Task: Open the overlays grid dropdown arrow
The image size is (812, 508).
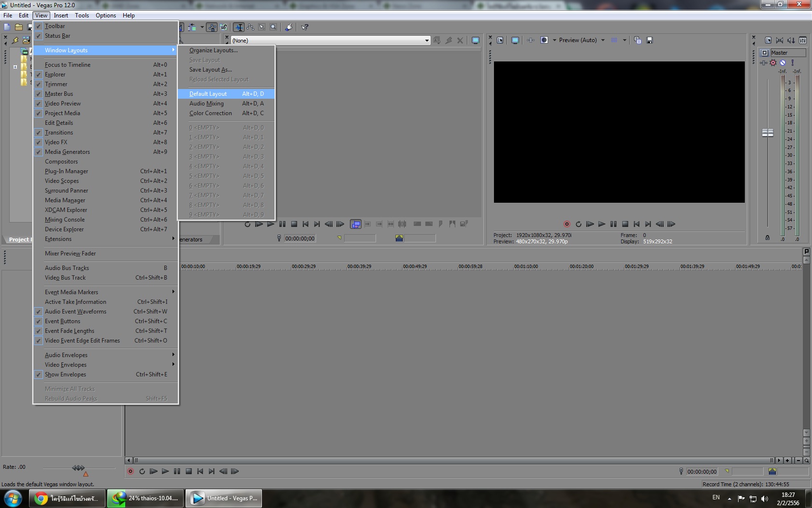Action: click(624, 40)
